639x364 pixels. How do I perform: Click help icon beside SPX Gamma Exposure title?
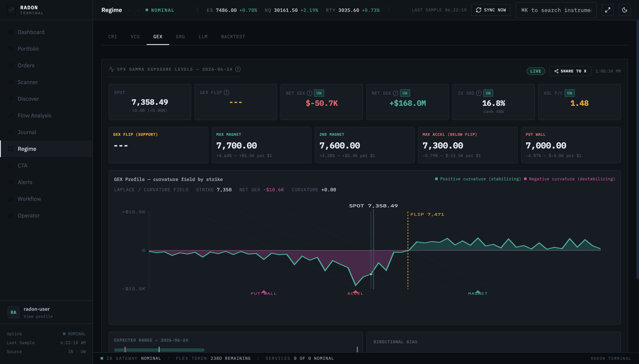pos(238,69)
